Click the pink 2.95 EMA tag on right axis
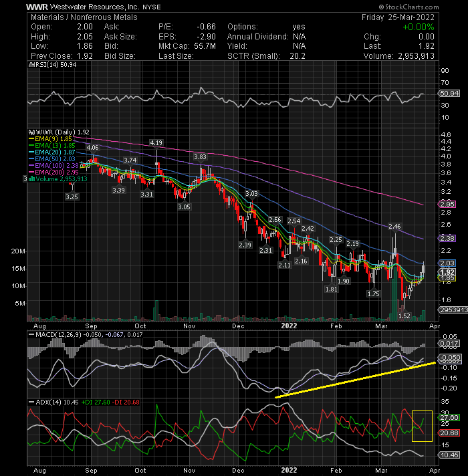 [447, 205]
